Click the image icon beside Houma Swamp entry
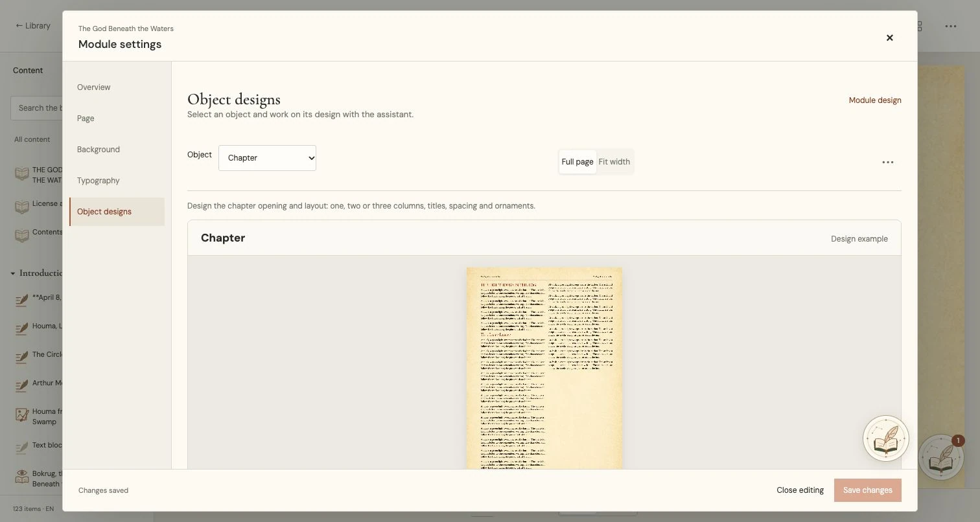Viewport: 980px width, 522px height. click(x=22, y=414)
